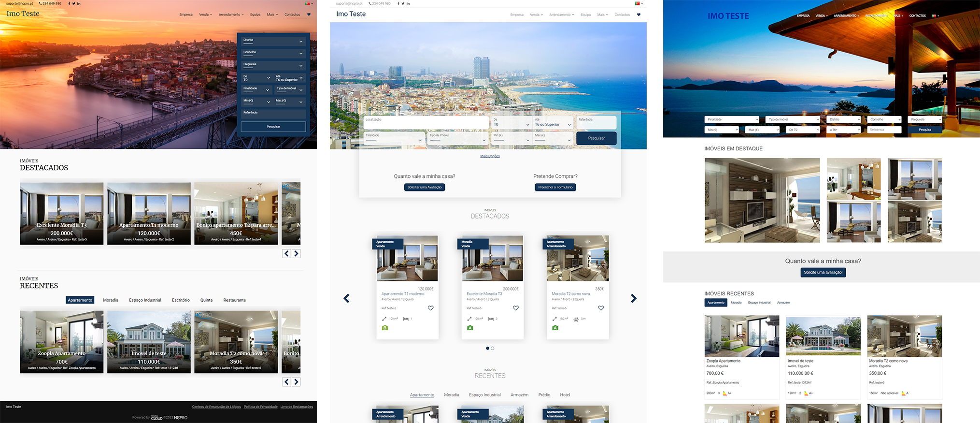Viewport: 980px width, 423px height.
Task: Favorite the Apartamento T1 moderno card, middle template
Action: 431,308
